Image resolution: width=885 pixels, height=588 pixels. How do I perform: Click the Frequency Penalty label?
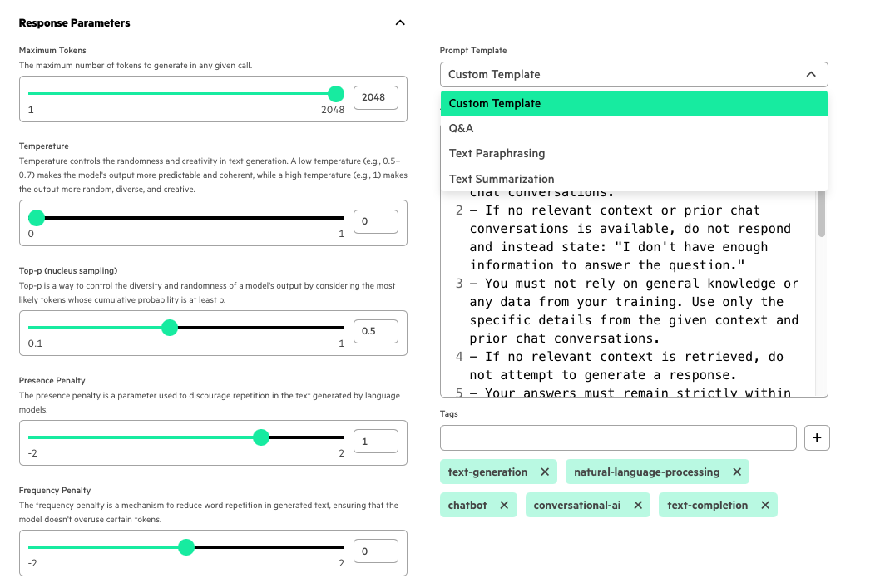[55, 491]
